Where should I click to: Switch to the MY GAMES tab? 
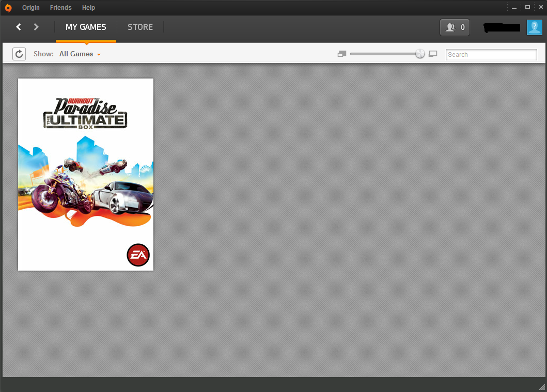click(86, 27)
